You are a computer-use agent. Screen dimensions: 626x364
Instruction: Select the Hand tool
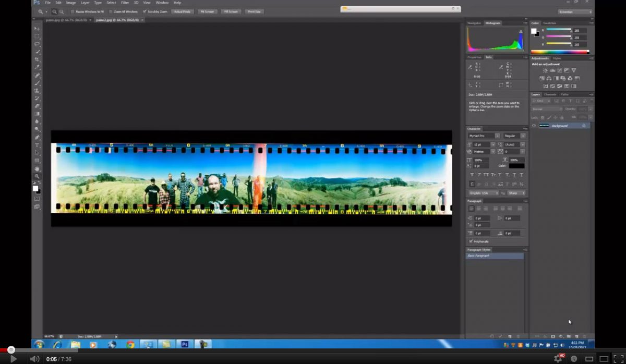[37, 169]
